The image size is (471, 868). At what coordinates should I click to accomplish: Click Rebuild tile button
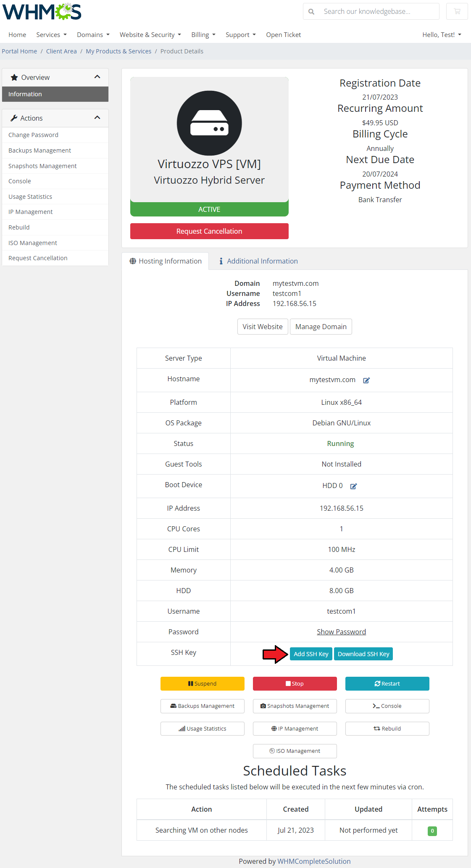pyautogui.click(x=387, y=728)
